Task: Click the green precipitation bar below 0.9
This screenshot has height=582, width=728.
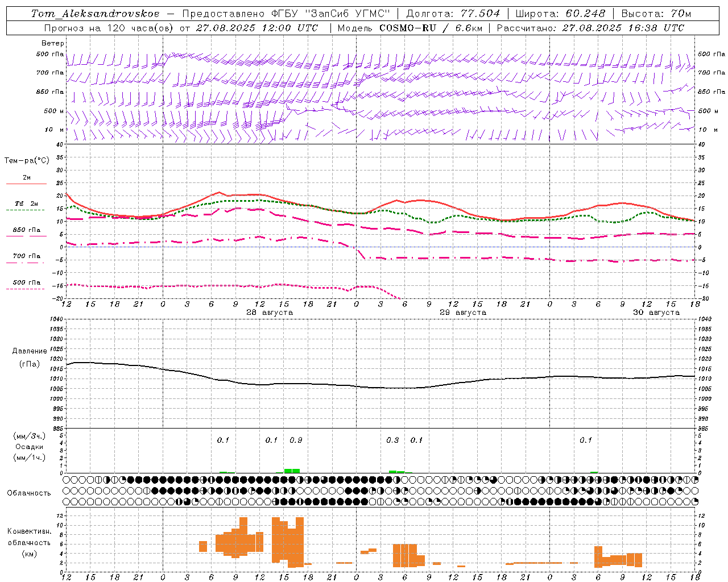Action: coord(292,471)
